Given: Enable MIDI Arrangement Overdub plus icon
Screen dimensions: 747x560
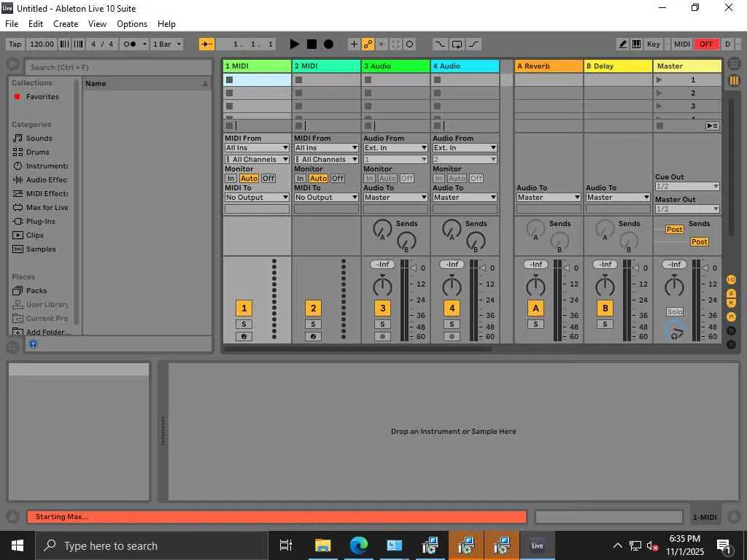Looking at the screenshot, I should click(x=354, y=44).
